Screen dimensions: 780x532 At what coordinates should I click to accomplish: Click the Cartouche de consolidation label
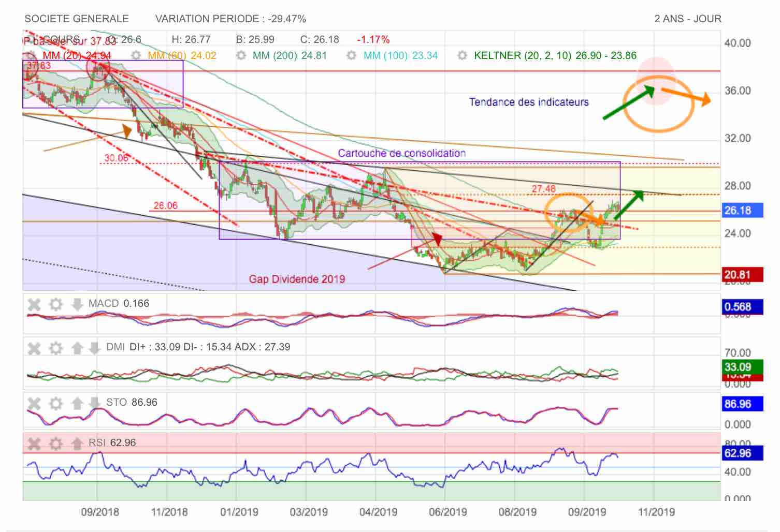pos(401,153)
